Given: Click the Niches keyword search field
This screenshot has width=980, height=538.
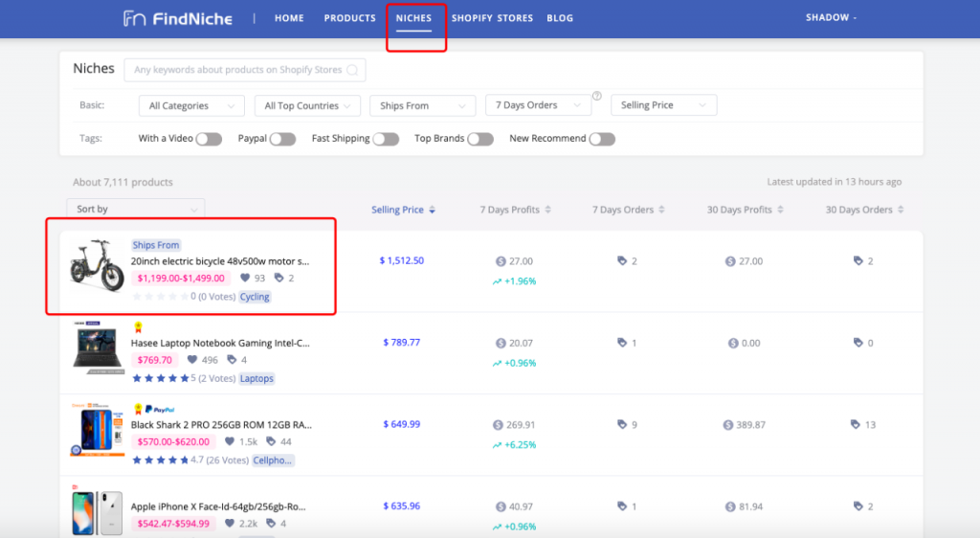Looking at the screenshot, I should [245, 70].
